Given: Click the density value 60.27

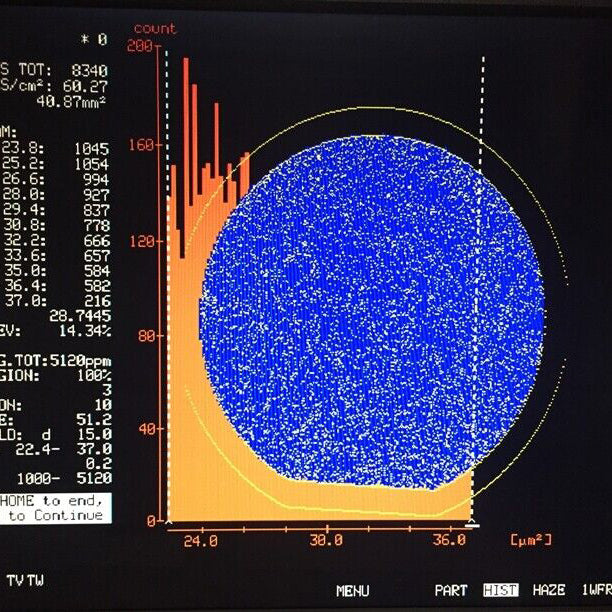Looking at the screenshot, I should click(85, 86).
